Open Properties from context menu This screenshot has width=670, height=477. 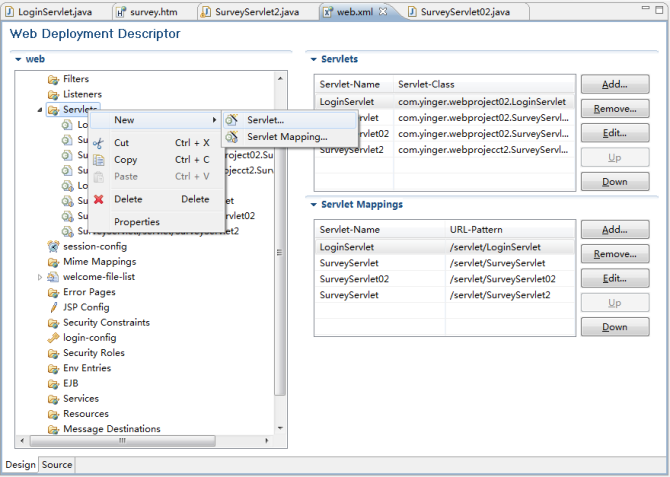coord(156,222)
